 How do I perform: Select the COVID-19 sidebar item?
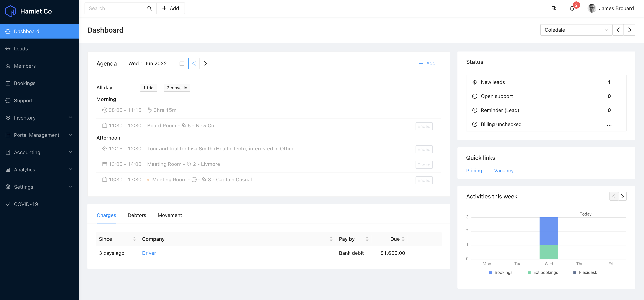pos(26,204)
